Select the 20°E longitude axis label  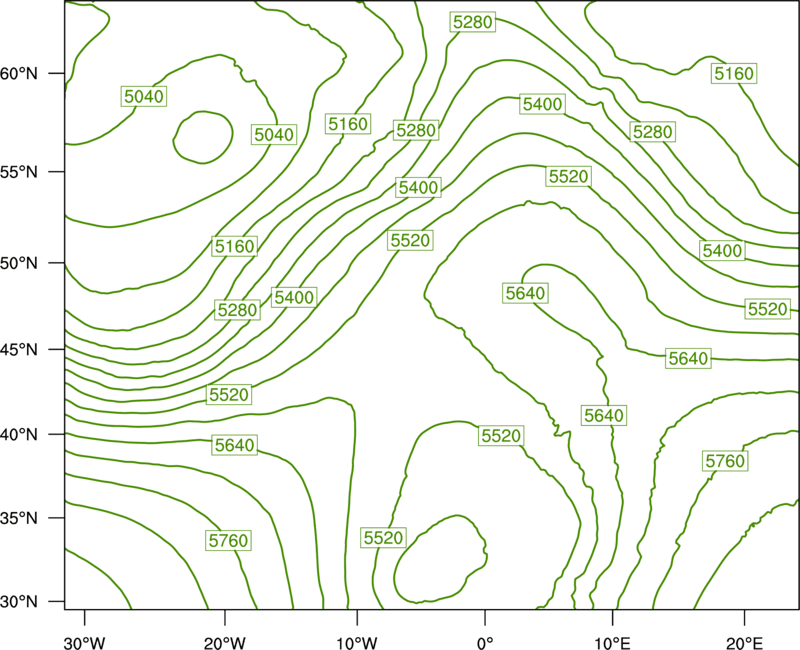click(x=744, y=643)
